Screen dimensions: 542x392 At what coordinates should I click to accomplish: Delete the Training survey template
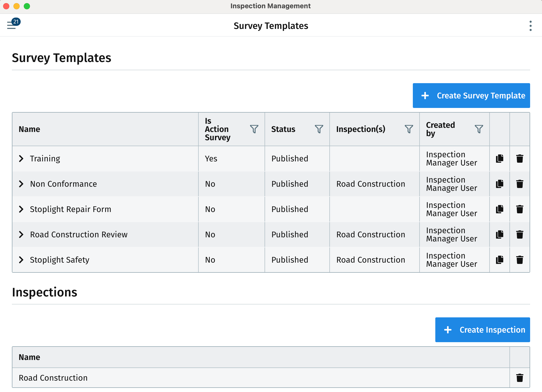(x=519, y=159)
